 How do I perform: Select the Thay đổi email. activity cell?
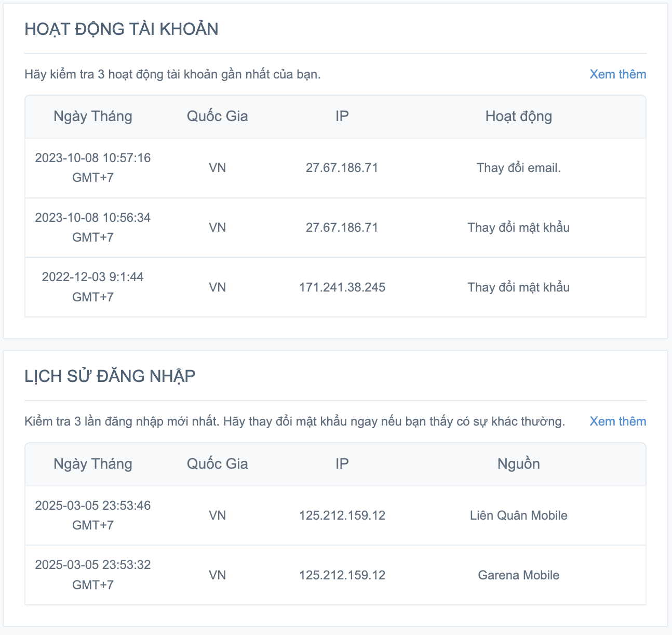518,168
